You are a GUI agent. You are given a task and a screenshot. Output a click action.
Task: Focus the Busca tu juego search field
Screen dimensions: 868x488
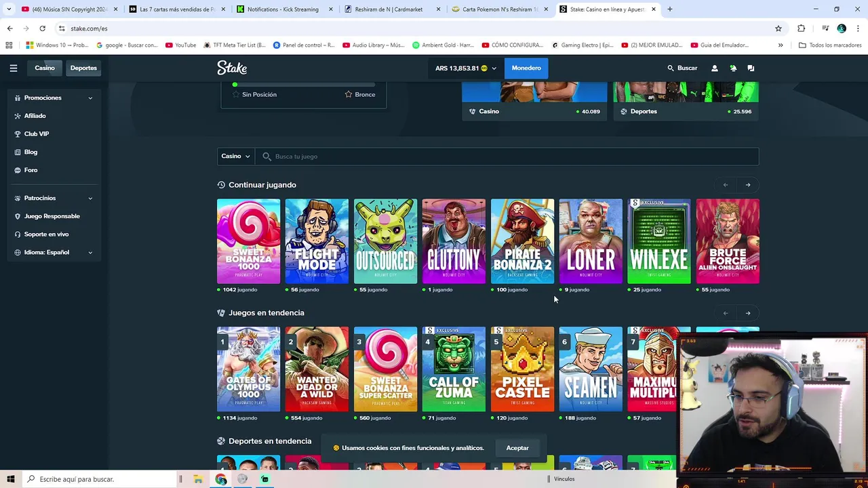click(507, 157)
